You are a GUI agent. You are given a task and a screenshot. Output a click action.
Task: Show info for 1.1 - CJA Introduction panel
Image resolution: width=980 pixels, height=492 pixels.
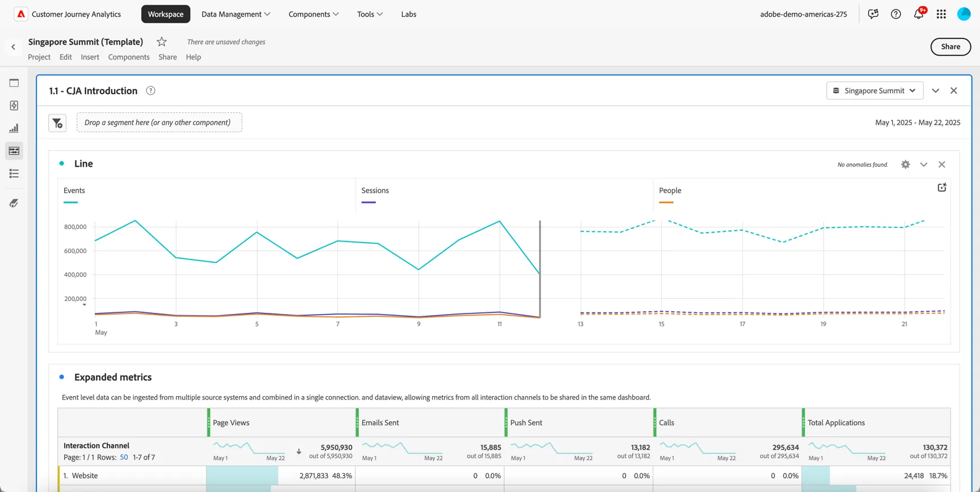click(x=150, y=91)
